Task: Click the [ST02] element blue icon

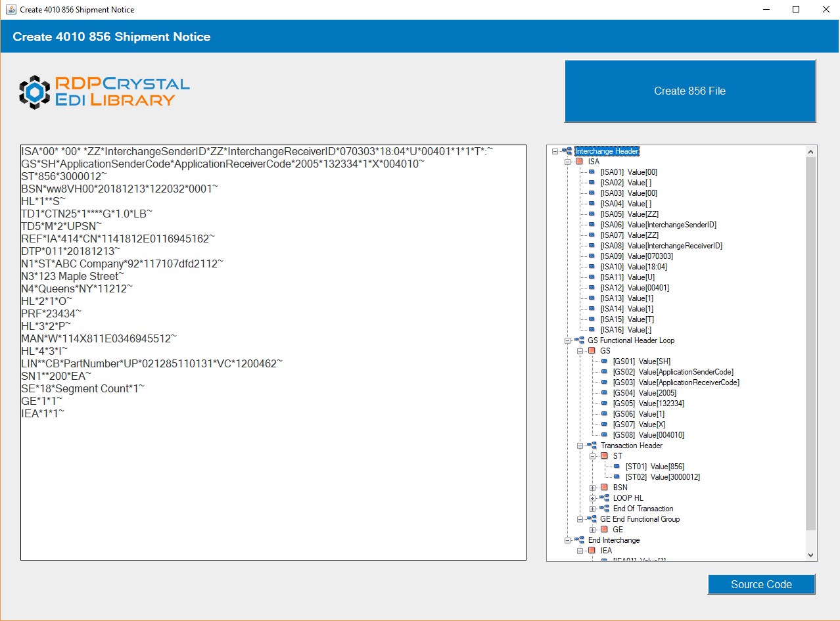Action: coord(617,477)
